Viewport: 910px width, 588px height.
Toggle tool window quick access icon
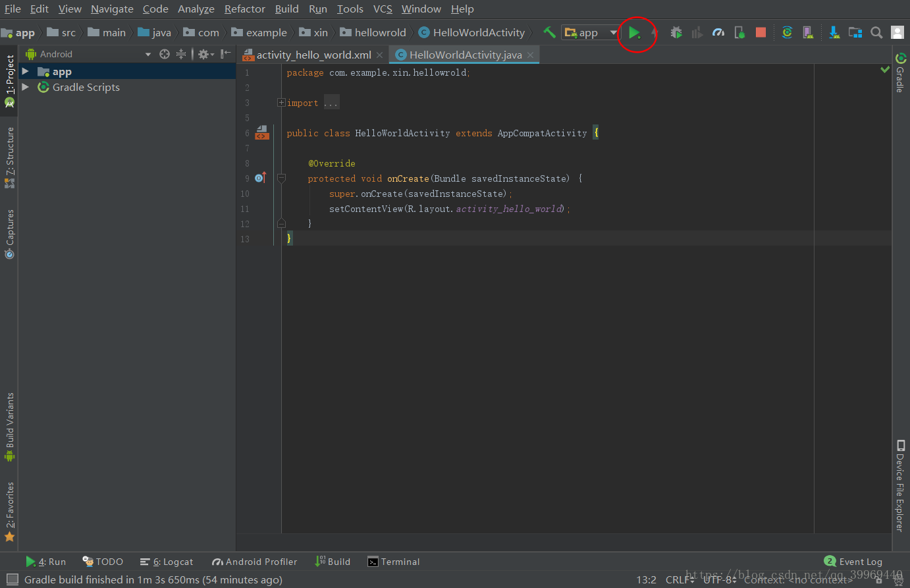(12, 579)
